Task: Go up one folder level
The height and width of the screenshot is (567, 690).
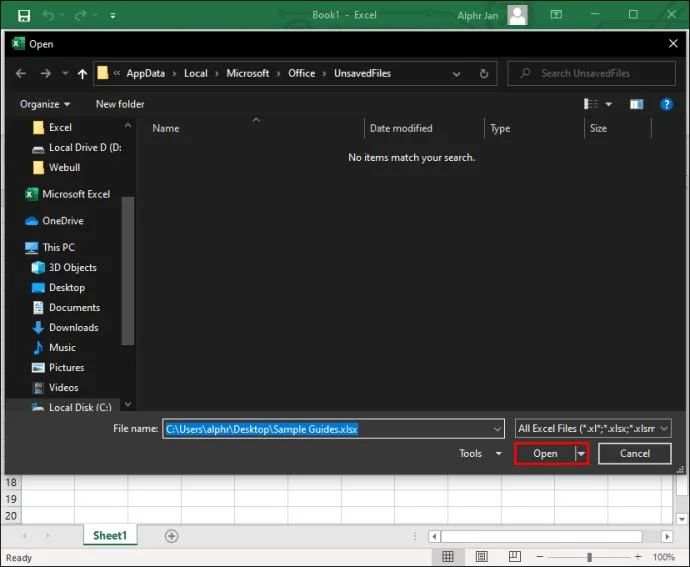Action: click(x=82, y=74)
